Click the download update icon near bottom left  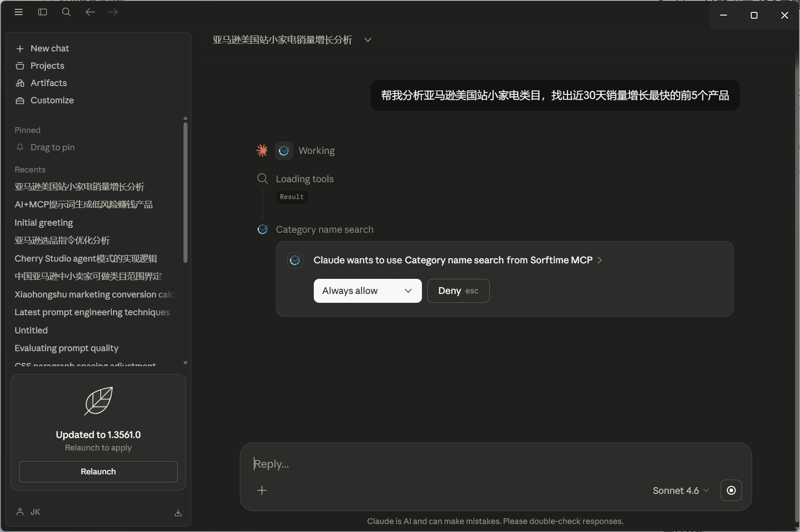pyautogui.click(x=178, y=513)
